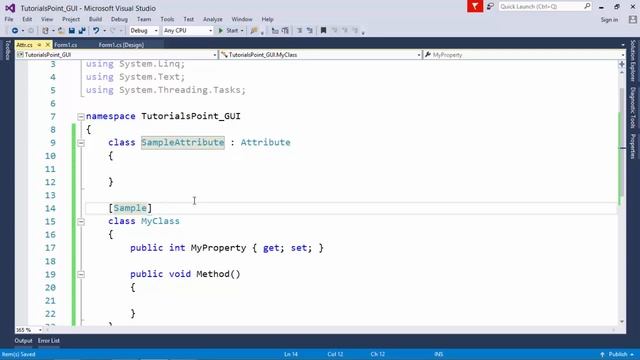The height and width of the screenshot is (360, 640).
Task: Close the Attr.cs tab
Action: [x=48, y=45]
